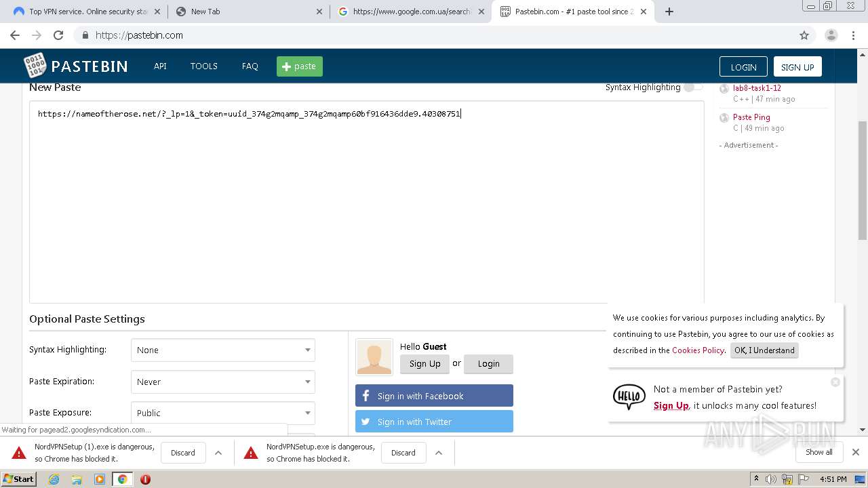
Task: Click the NordVPNSetup (1).exe warning icon
Action: pyautogui.click(x=19, y=453)
